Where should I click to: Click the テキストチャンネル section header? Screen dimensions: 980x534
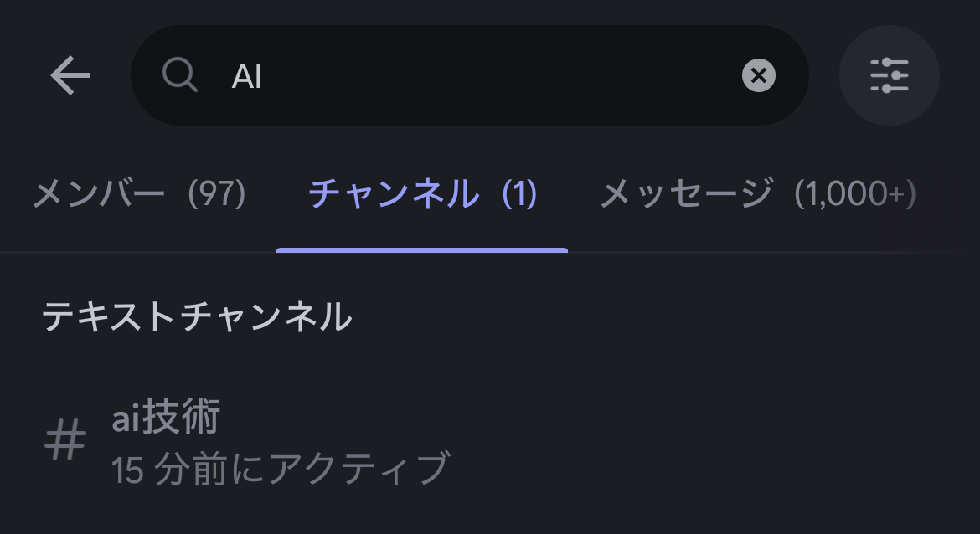pyautogui.click(x=197, y=317)
